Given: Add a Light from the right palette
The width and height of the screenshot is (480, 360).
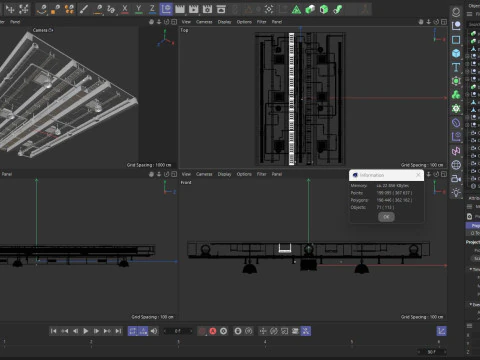Looking at the screenshot, I should coord(456,192).
